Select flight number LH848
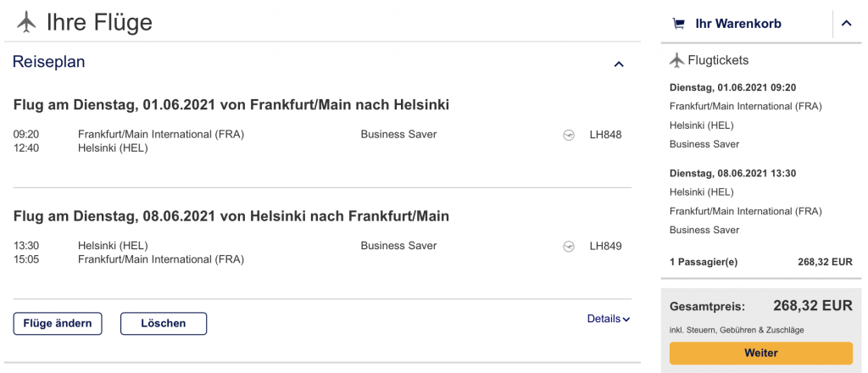This screenshot has width=868, height=373. 605,134
